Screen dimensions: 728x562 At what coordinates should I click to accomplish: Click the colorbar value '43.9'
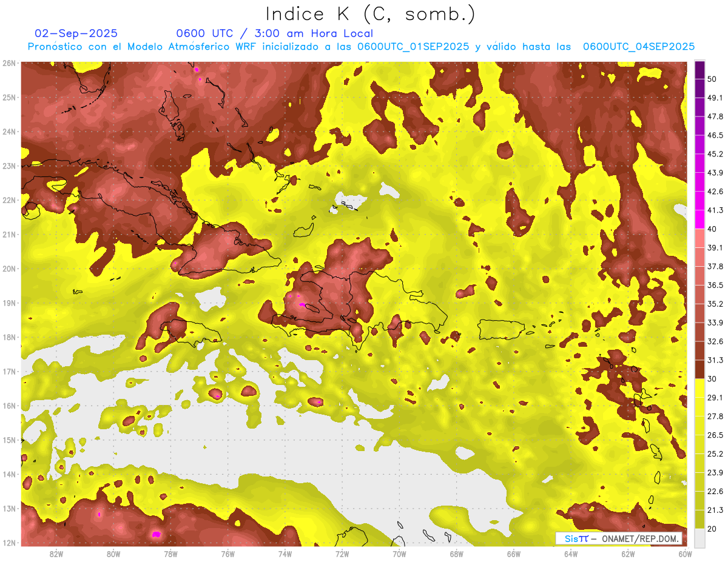pyautogui.click(x=715, y=173)
